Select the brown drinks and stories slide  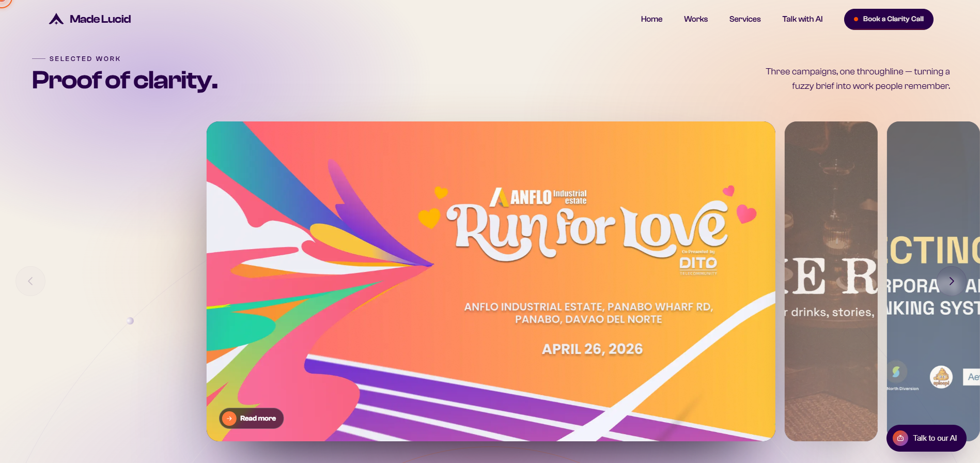831,281
